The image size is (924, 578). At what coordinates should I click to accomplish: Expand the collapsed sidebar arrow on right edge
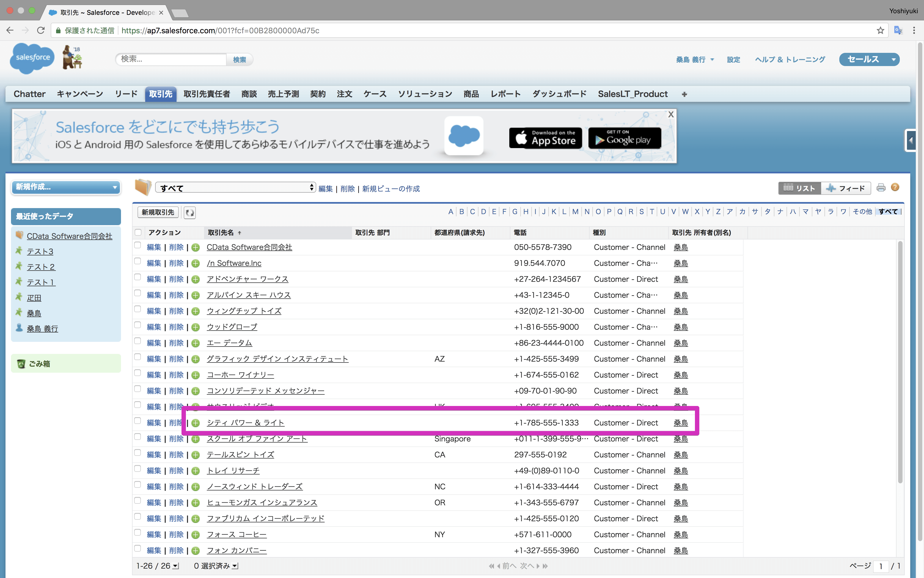tap(911, 140)
